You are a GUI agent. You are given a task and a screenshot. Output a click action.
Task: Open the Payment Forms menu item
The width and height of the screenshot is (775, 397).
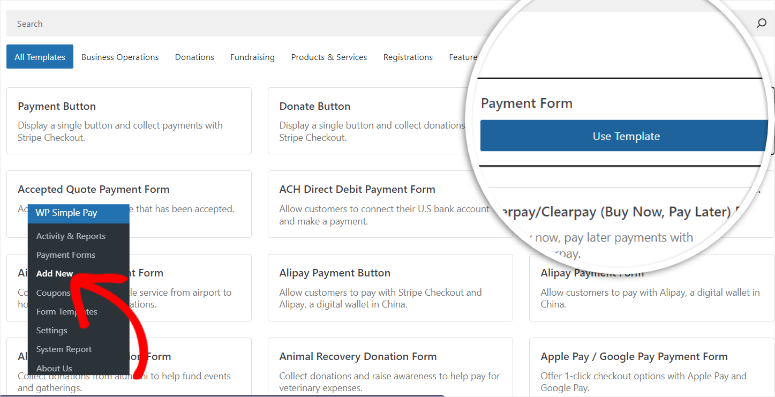coord(66,255)
